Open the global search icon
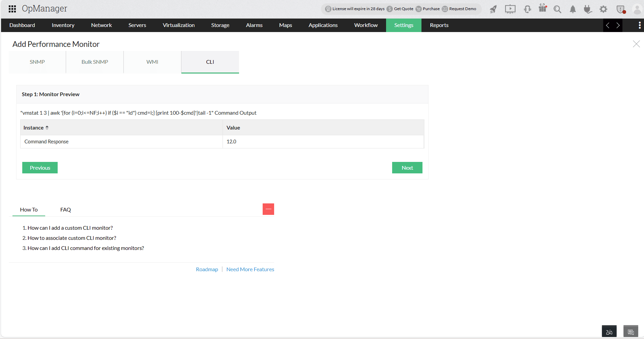Screen dimensions: 644x339 (x=557, y=9)
